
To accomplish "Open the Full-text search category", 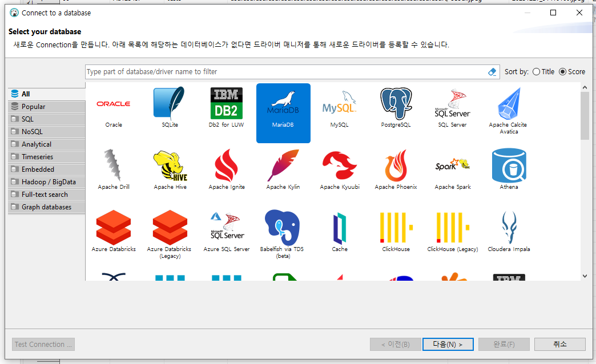I will tap(46, 194).
